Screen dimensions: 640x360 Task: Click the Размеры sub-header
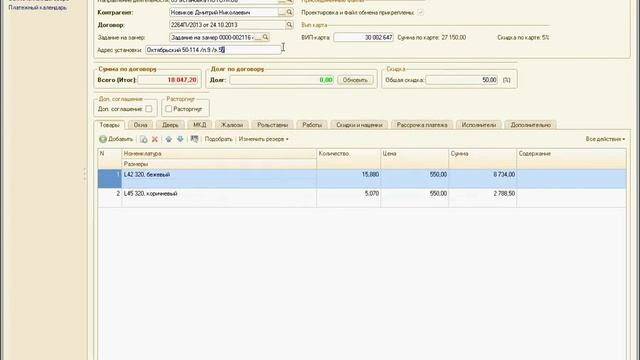click(219, 164)
